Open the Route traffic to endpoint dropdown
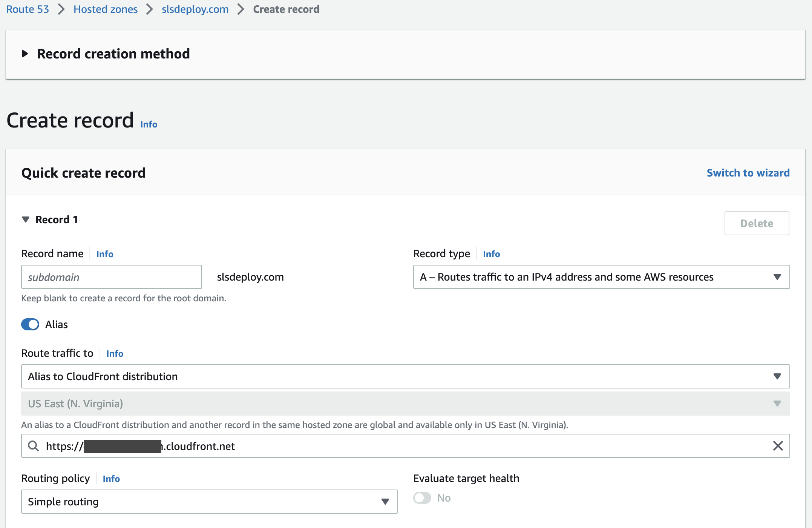This screenshot has height=528, width=812. click(x=405, y=376)
